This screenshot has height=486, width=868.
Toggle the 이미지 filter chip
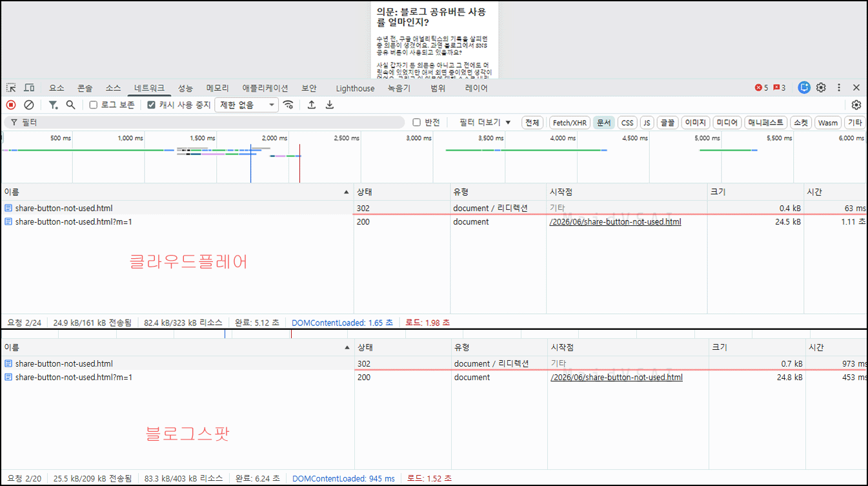point(696,123)
